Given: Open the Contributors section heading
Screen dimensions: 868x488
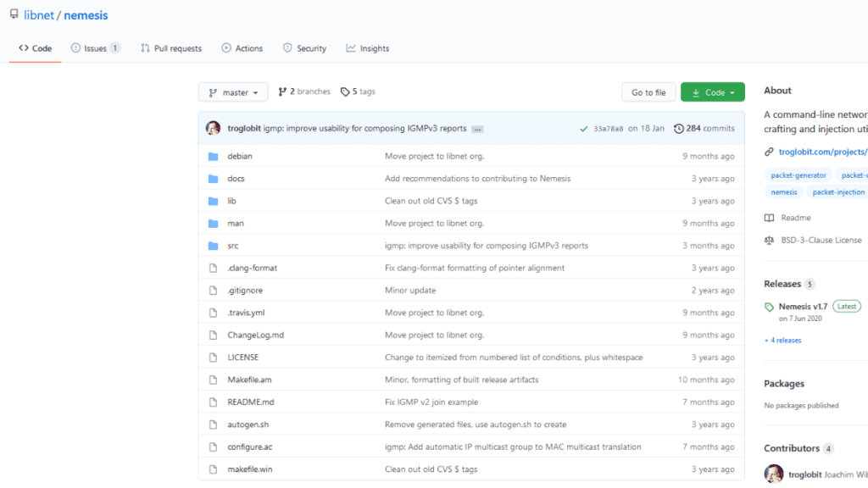Looking at the screenshot, I should [792, 448].
